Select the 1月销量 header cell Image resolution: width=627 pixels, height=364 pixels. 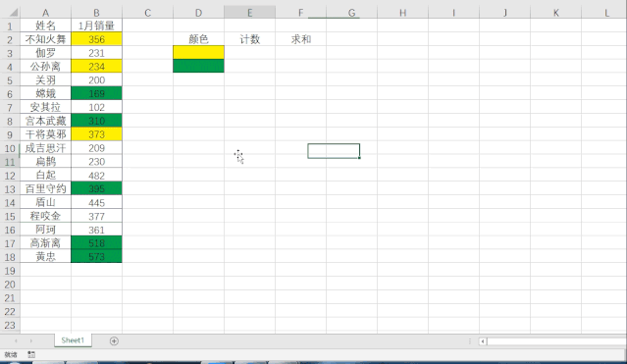coord(96,26)
